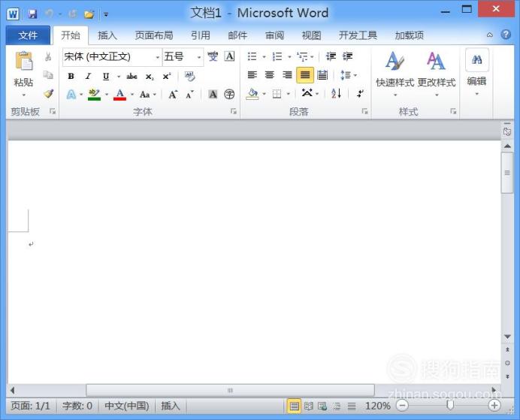
Task: Switch to the 引用 References tab
Action: click(201, 35)
